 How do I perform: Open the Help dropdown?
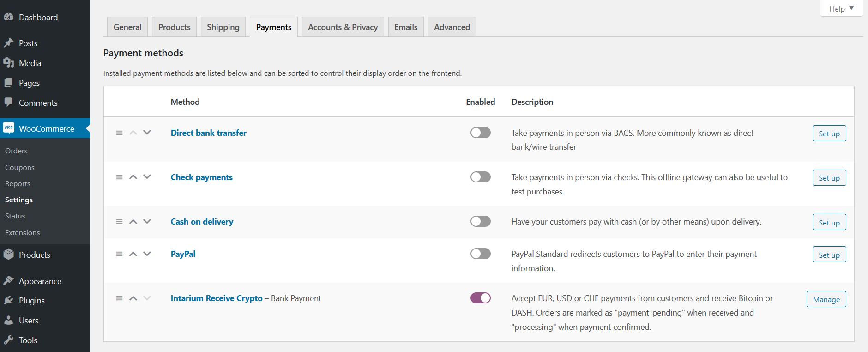(841, 9)
